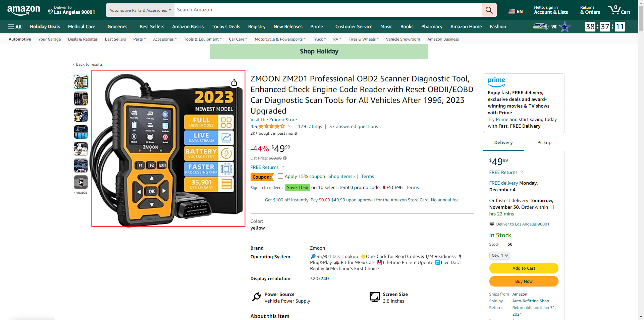Click the Auto-Refitting Shop seller link

pyautogui.click(x=530, y=301)
